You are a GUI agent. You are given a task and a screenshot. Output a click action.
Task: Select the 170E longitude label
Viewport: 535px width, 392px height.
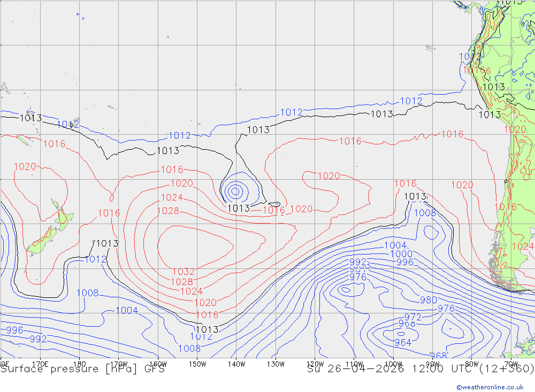(40, 364)
